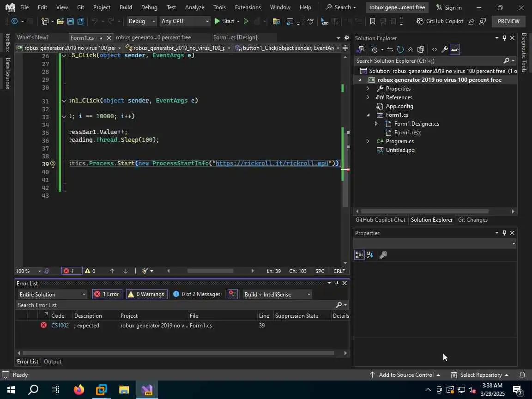Click Start Without Debugging outline arrow
Image resolution: width=532 pixels, height=399 pixels.
246,21
